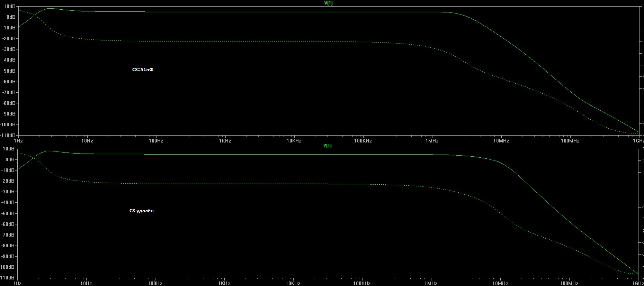Click the V(1) trace label in bottom pane
Image resolution: width=644 pixels, height=286 pixels.
click(x=328, y=146)
